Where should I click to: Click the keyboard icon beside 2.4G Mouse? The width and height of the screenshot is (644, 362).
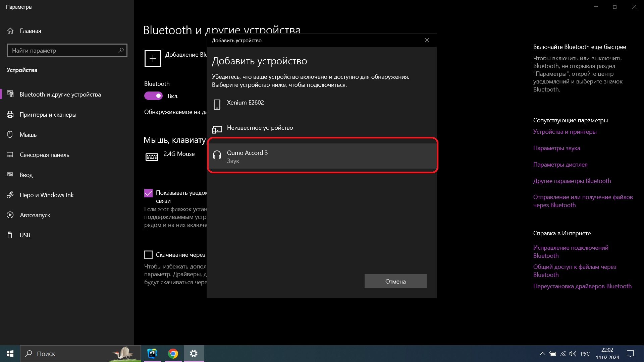click(x=152, y=157)
